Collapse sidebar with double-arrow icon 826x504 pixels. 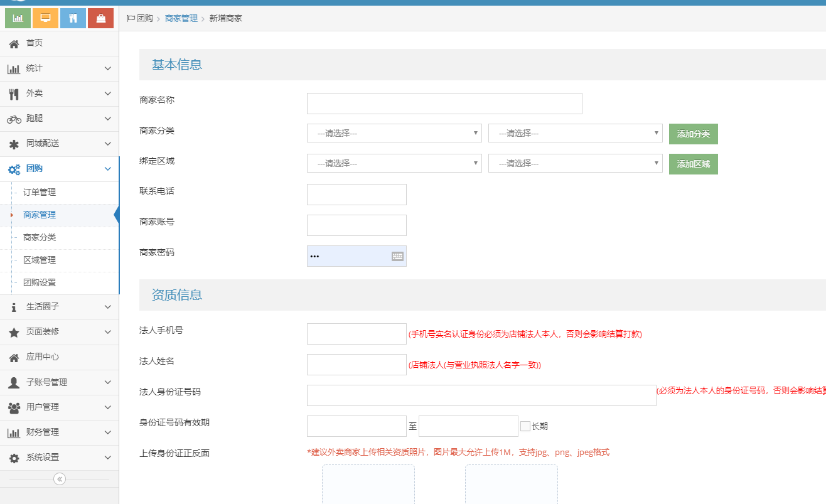pyautogui.click(x=60, y=479)
